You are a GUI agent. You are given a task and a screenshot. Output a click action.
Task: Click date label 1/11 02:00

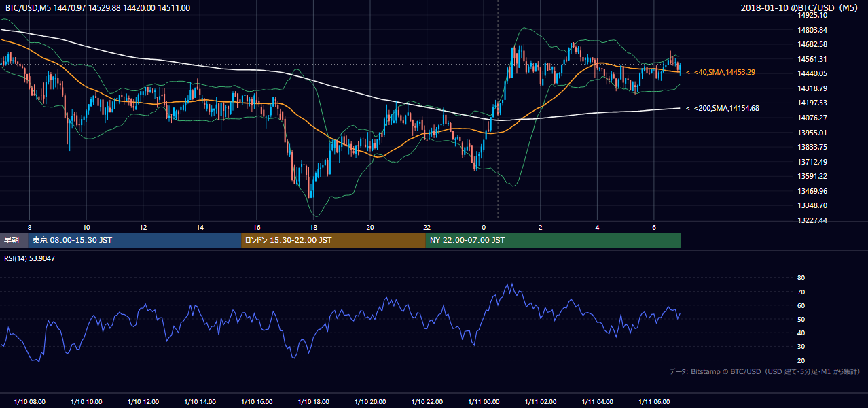540,401
